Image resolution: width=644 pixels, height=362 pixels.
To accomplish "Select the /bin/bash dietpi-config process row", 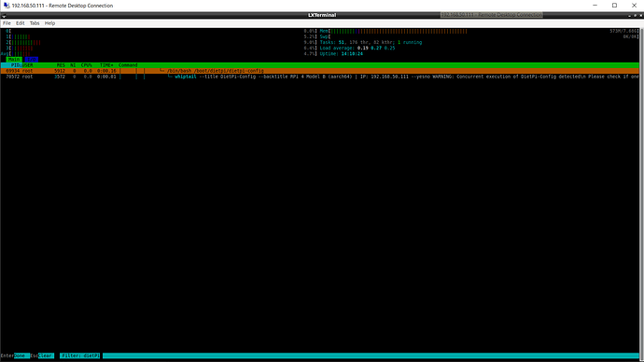I will (320, 71).
